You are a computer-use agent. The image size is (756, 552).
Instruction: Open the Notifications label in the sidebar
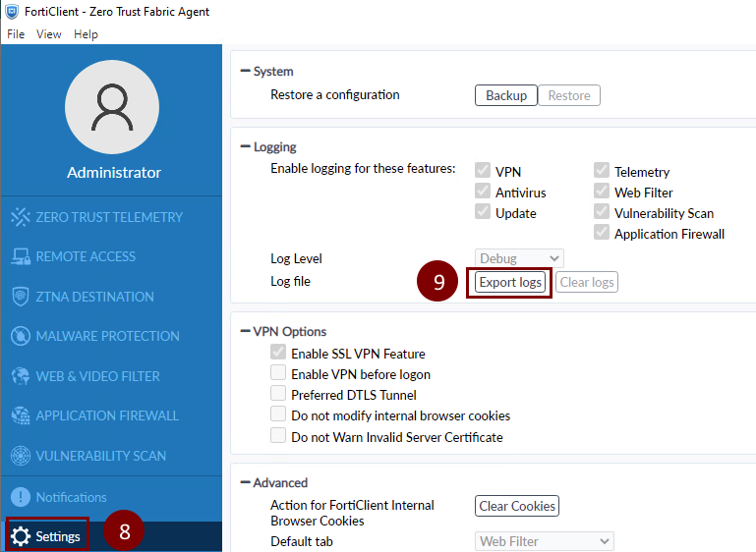click(72, 497)
